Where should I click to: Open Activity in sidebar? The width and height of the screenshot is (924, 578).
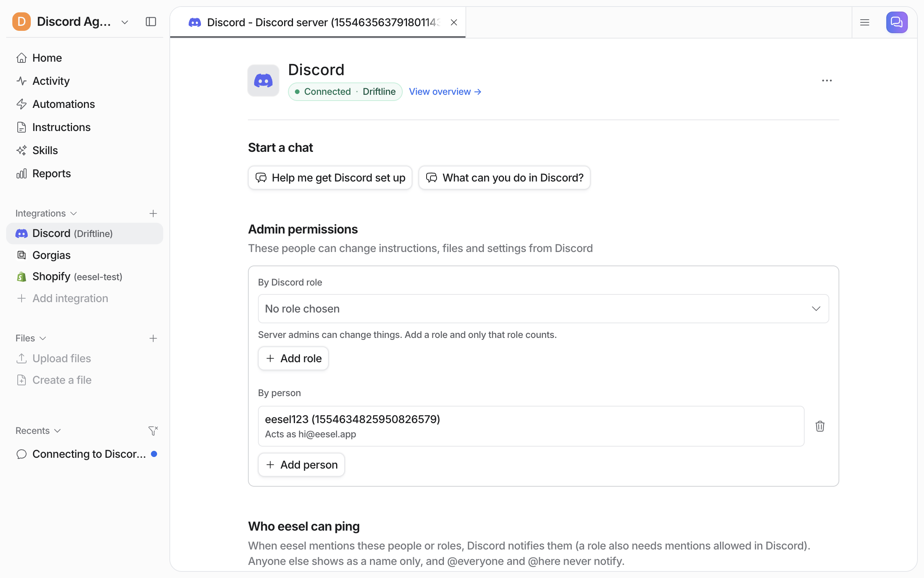tap(85, 81)
